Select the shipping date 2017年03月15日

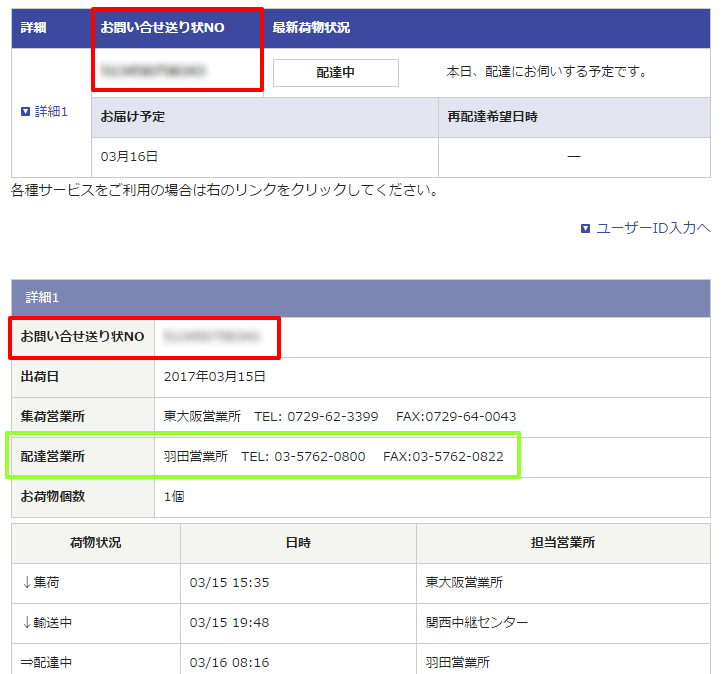click(215, 377)
